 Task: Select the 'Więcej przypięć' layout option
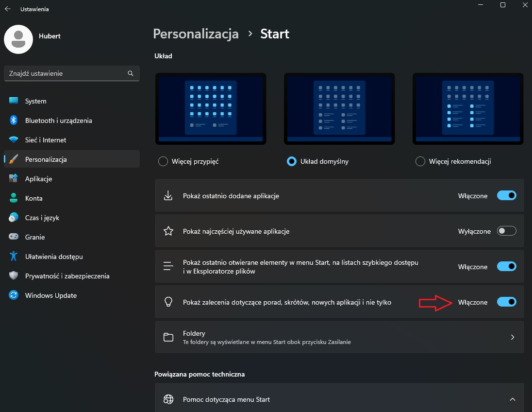(163, 161)
